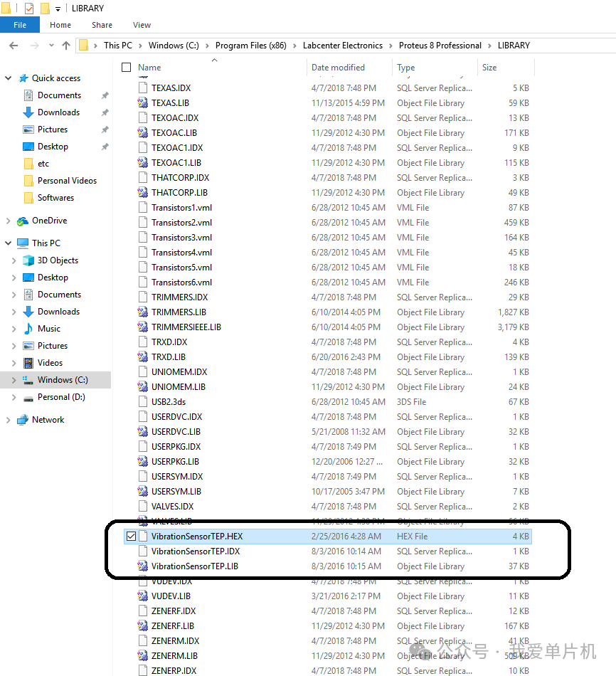Image resolution: width=616 pixels, height=676 pixels.
Task: Click the ZENERF.LIB file icon
Action: [143, 626]
